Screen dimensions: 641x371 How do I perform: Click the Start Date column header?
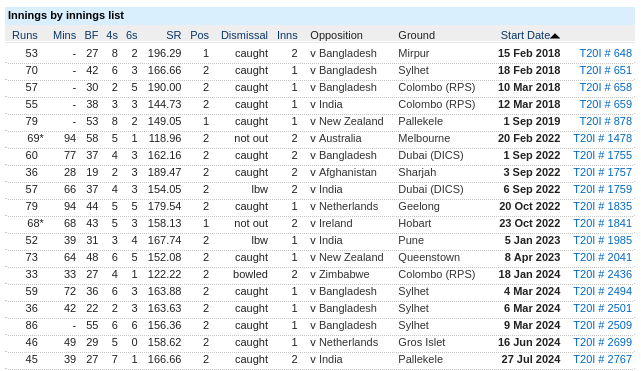point(525,36)
